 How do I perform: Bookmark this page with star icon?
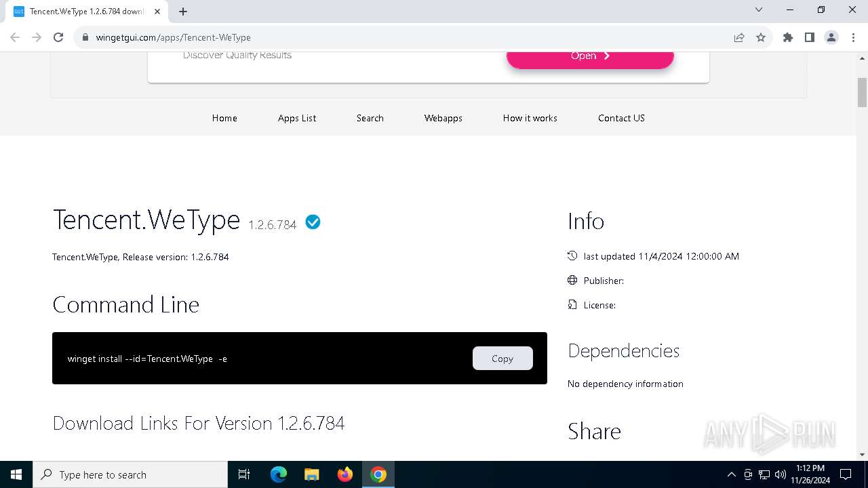tap(761, 37)
